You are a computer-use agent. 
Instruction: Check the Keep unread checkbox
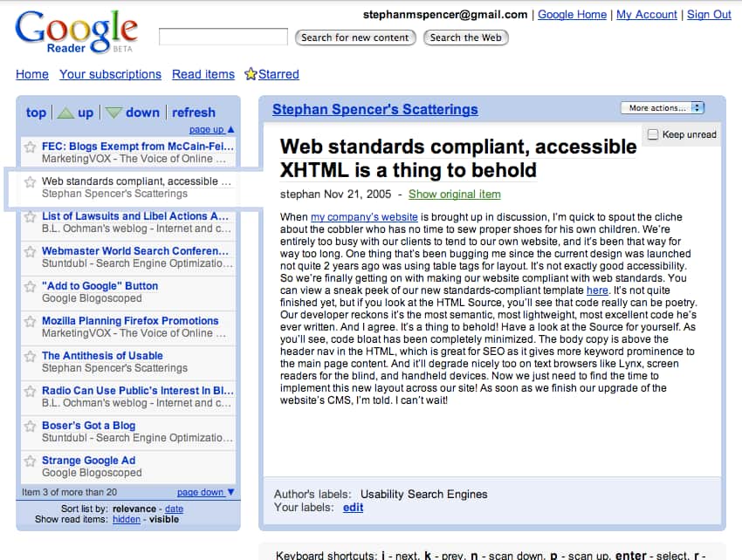point(653,134)
